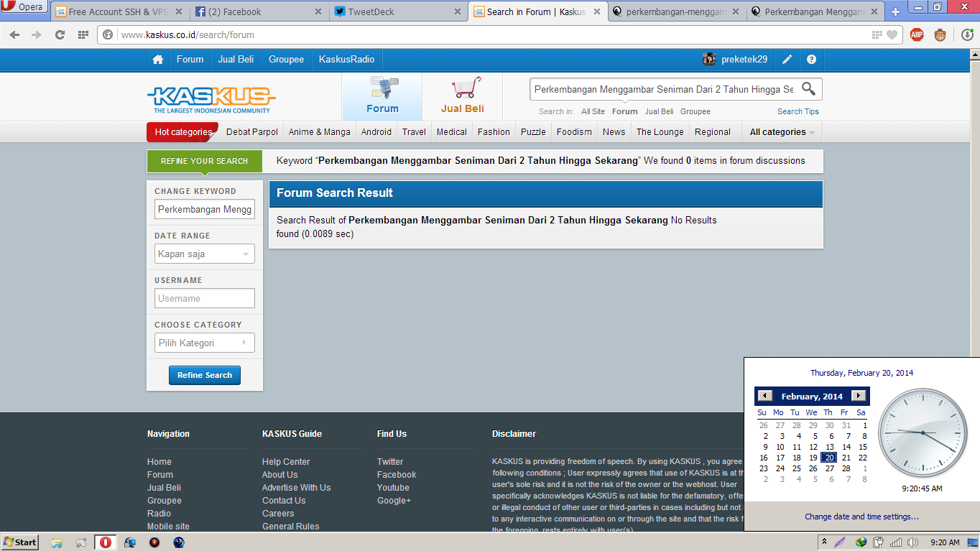
Task: Open a new browser tab
Action: click(x=895, y=11)
